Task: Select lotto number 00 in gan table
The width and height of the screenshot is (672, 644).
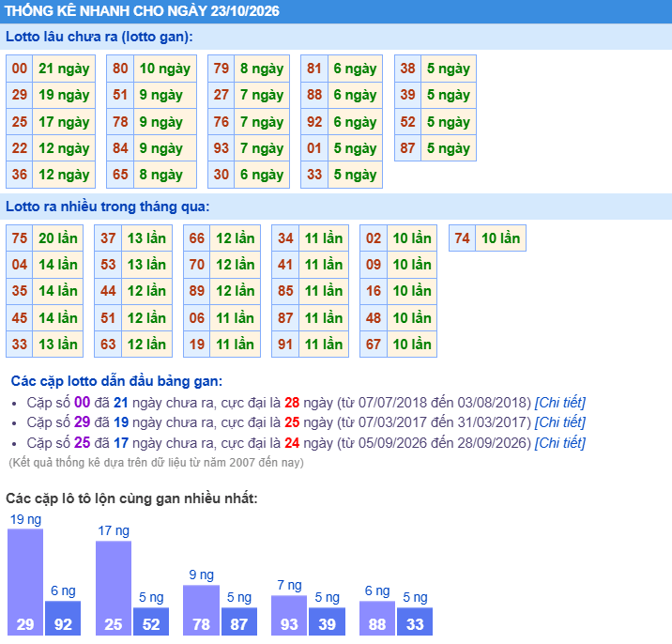Action: point(20,69)
